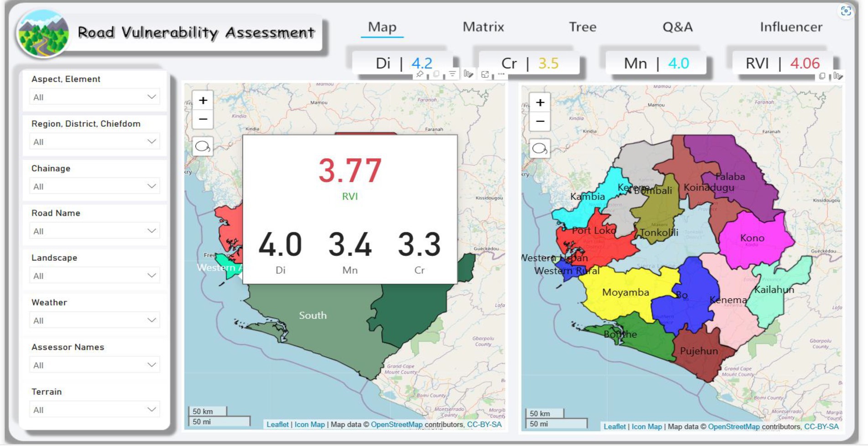This screenshot has width=868, height=446.
Task: Click the Road Vulnerability Assessment logo
Action: 42,34
